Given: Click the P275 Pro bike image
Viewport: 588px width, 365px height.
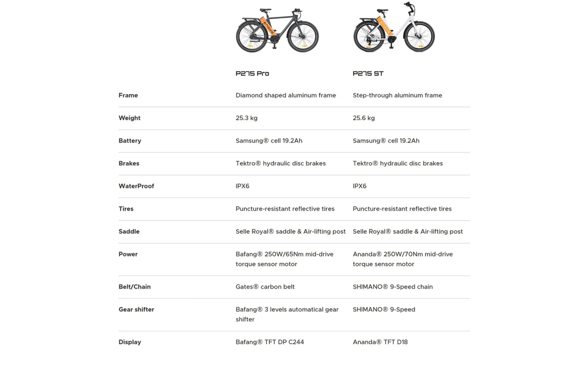Looking at the screenshot, I should (277, 30).
